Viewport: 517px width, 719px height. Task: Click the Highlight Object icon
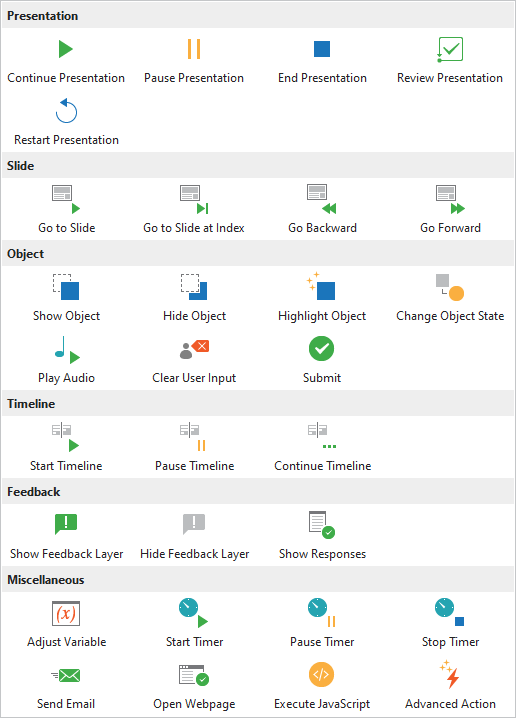pyautogui.click(x=321, y=286)
